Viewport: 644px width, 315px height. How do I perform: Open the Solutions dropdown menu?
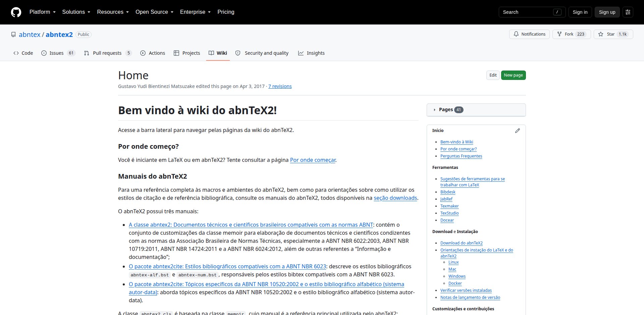coord(76,12)
